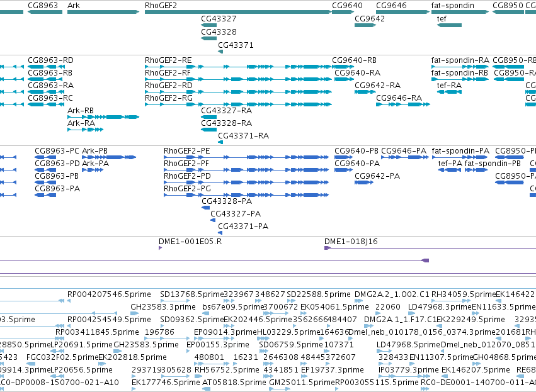Select transcript label CG9640-RA
This screenshot has width=536, height=392.
point(357,73)
